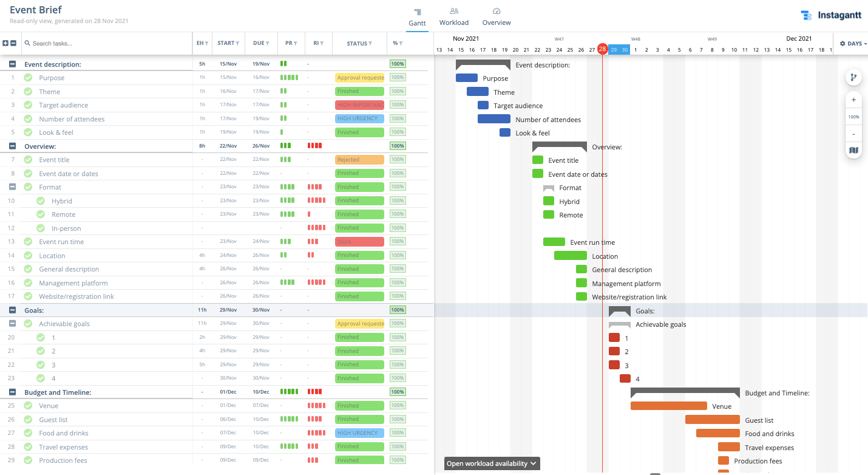Viewport: 868px width, 475px height.
Task: Switch to the Overview tab
Action: [497, 17]
